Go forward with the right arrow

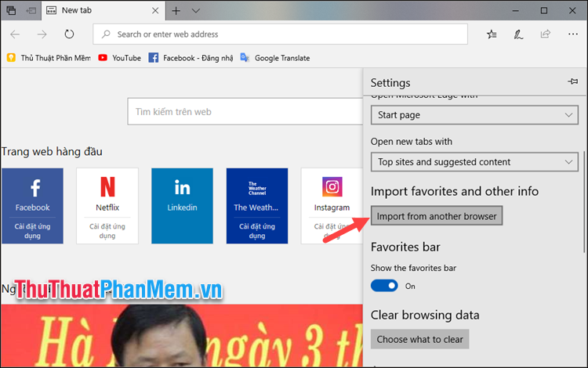[x=42, y=34]
